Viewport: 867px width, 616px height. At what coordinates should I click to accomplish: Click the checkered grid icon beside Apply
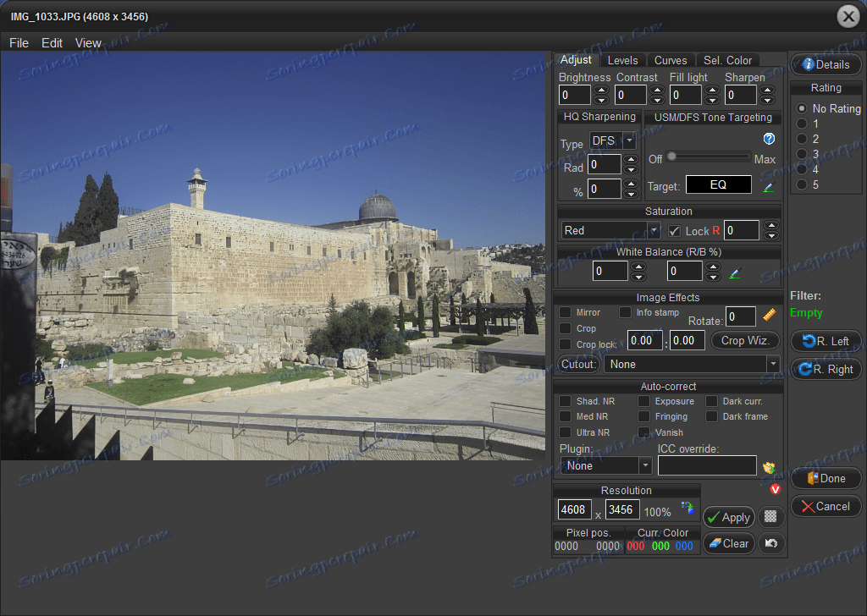tap(770, 516)
